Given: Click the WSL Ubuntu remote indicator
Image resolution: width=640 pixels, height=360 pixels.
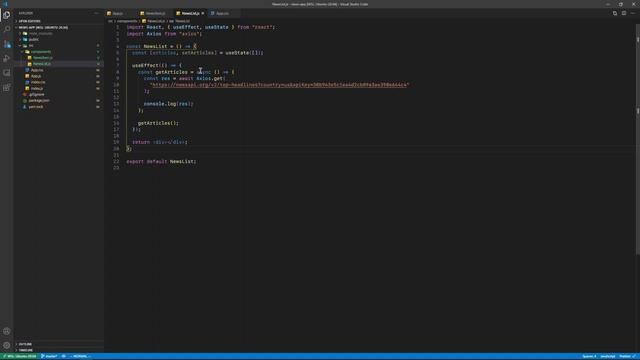Looking at the screenshot, I should 19,356.
